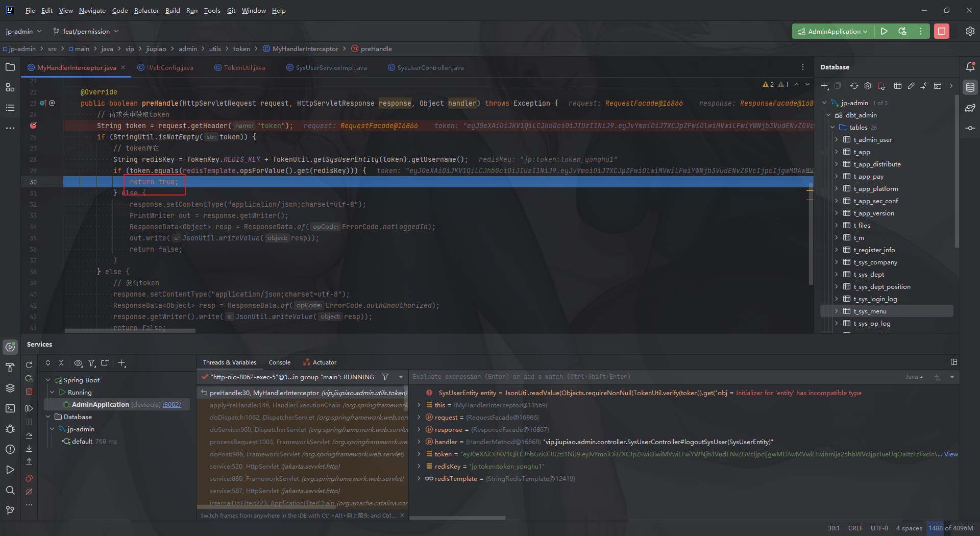Open the thread selector dropdown arrow
This screenshot has height=536, width=980.
tap(401, 377)
